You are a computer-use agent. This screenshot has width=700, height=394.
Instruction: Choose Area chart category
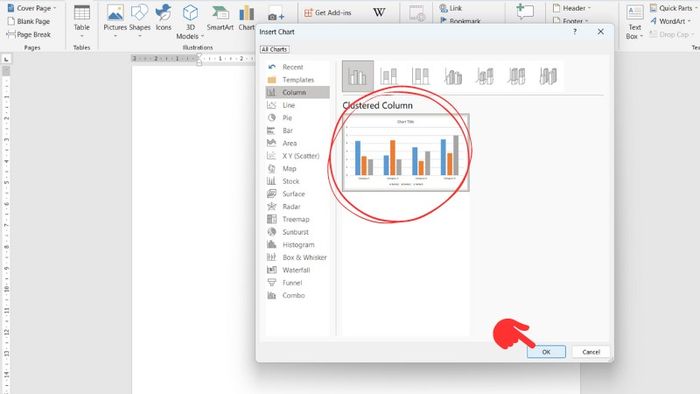coord(297,143)
